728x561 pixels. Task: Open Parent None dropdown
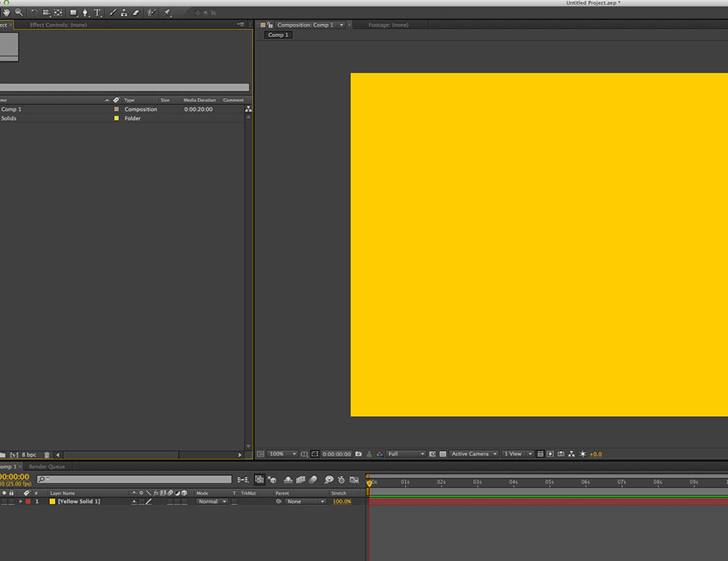click(306, 502)
